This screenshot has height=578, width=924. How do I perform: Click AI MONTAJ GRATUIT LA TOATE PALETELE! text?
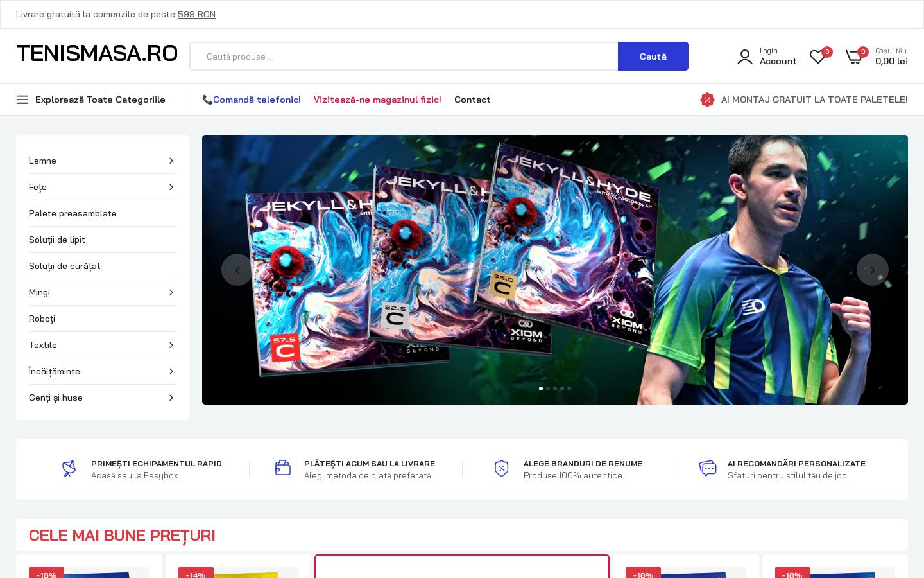[x=814, y=100]
